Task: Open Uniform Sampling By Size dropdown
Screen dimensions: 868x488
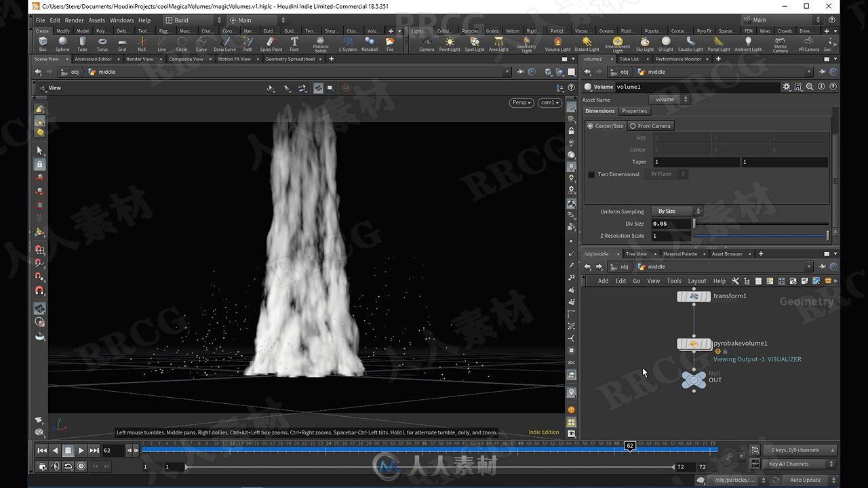Action: (676, 211)
